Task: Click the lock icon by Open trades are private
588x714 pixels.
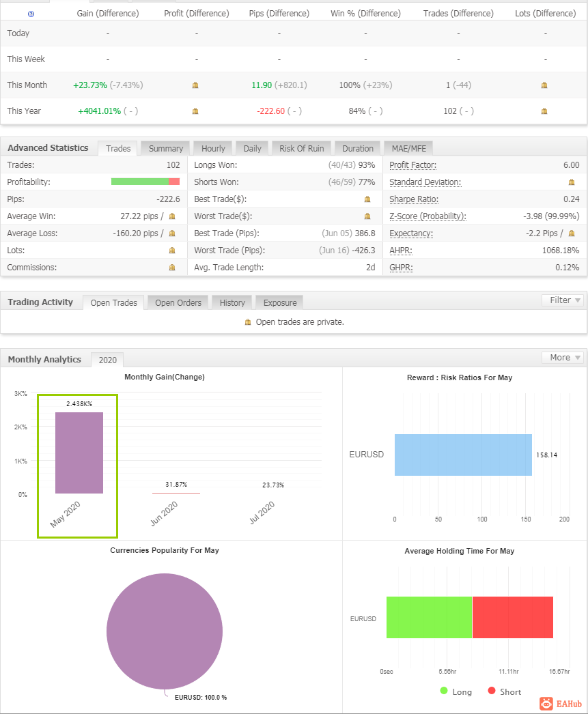Action: click(248, 322)
